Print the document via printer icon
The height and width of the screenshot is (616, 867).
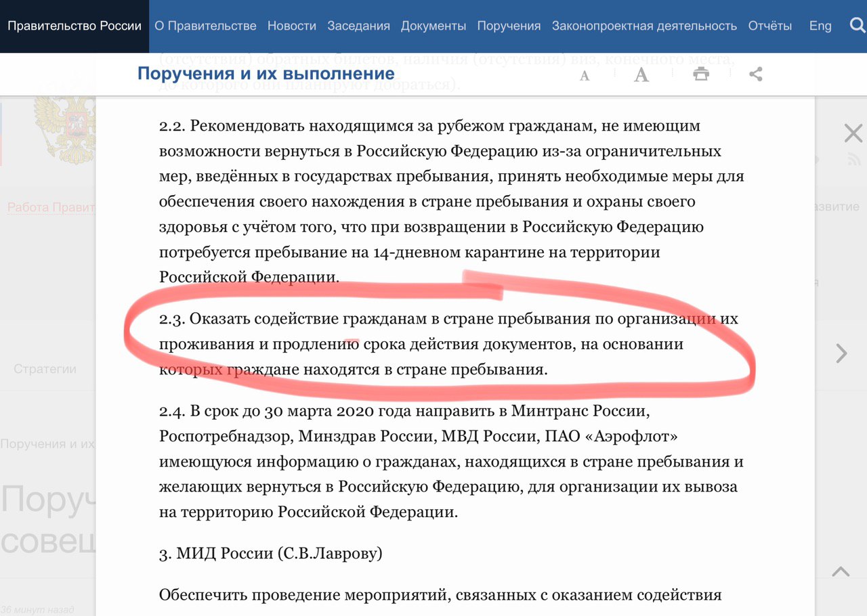point(701,74)
